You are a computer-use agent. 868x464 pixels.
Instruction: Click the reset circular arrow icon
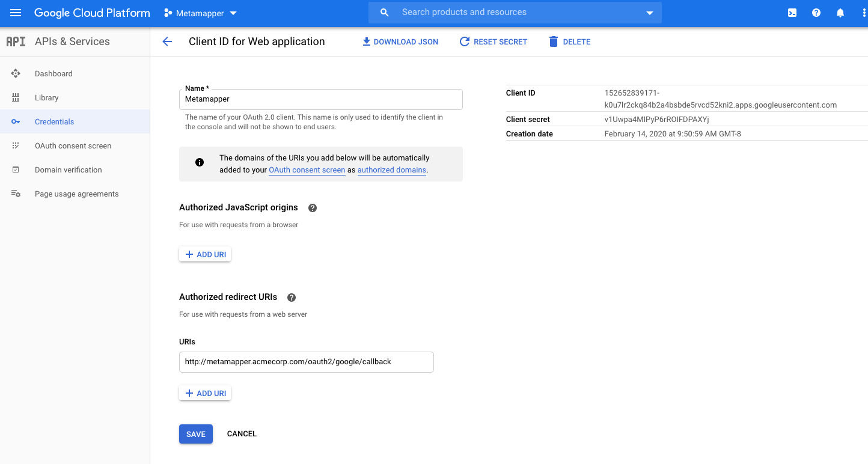point(464,41)
